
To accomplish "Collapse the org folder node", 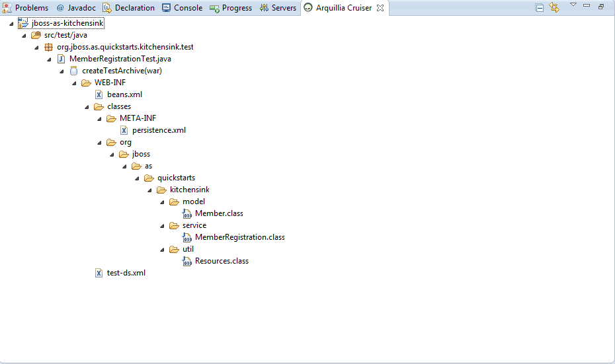I will [x=99, y=143].
